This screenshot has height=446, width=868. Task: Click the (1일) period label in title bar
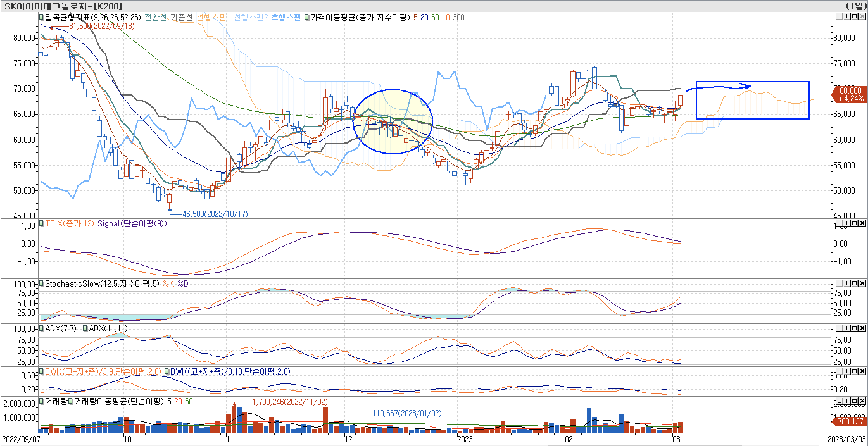click(856, 6)
